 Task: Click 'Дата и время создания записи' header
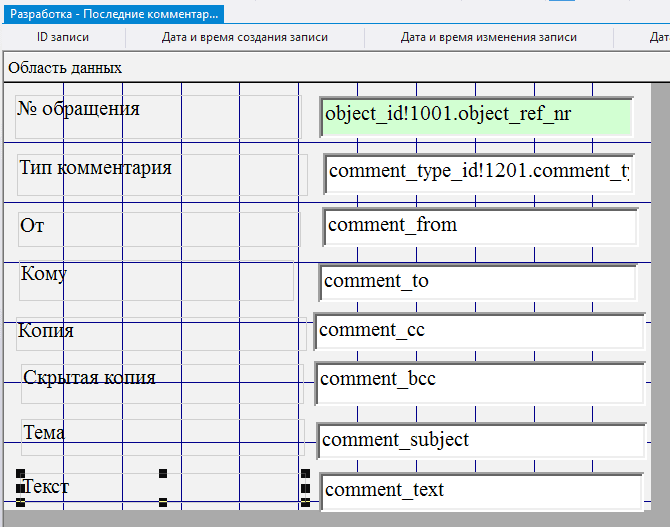click(x=245, y=37)
